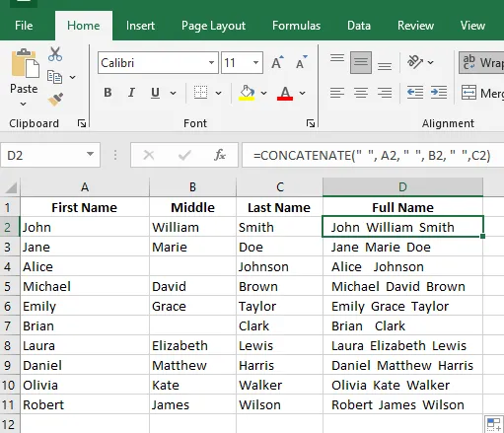Select cell Michael in column A

(x=85, y=286)
